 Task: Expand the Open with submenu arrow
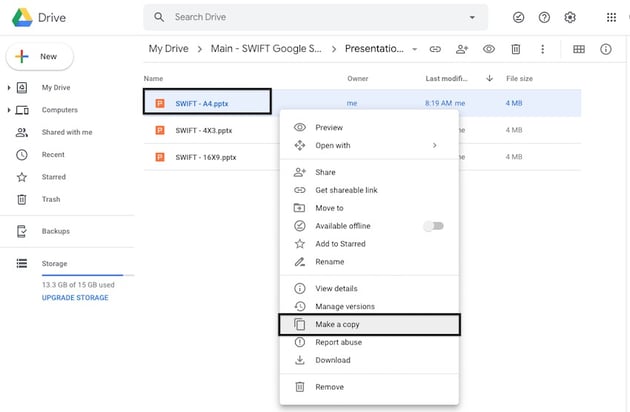[434, 145]
